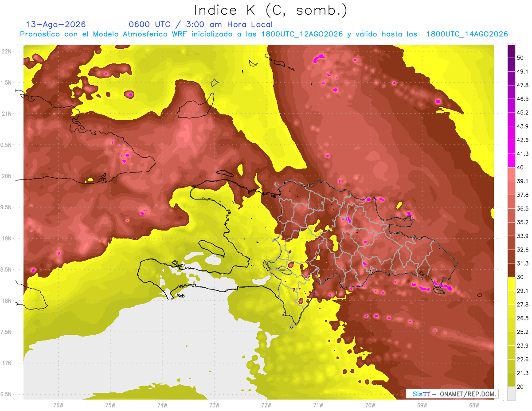Click the '74W' longitude label

[x=162, y=404]
